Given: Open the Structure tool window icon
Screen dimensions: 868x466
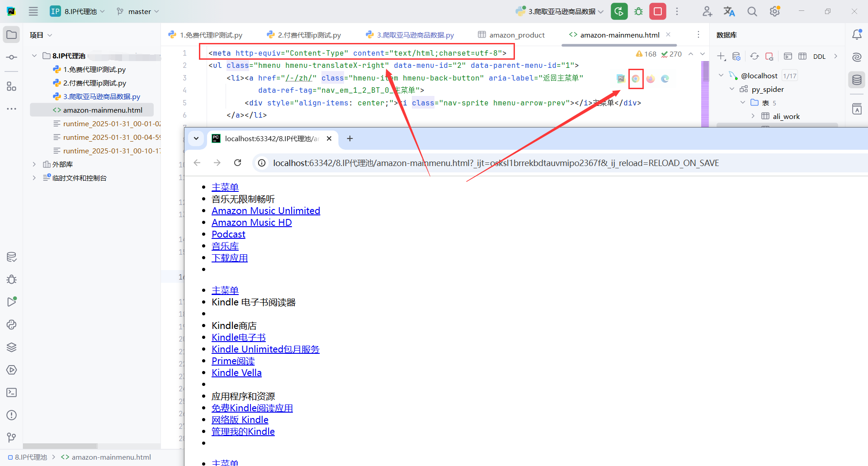Looking at the screenshot, I should click(11, 86).
